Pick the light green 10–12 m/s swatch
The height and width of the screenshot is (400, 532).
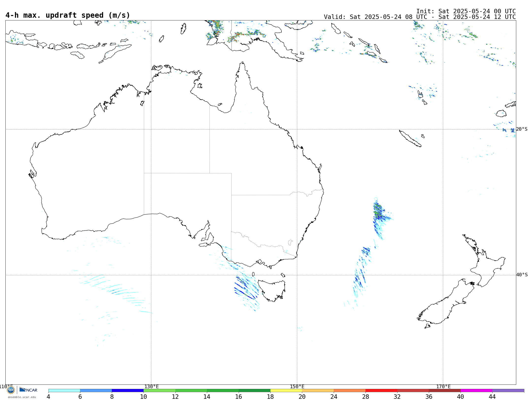[159, 391]
